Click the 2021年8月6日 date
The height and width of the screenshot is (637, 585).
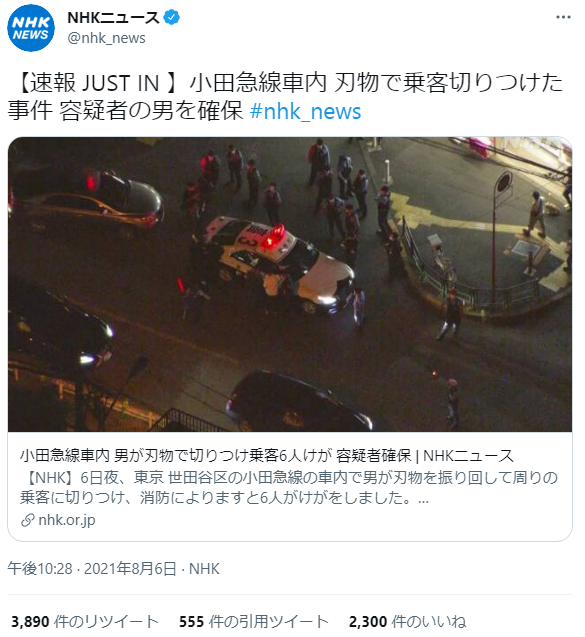point(130,569)
